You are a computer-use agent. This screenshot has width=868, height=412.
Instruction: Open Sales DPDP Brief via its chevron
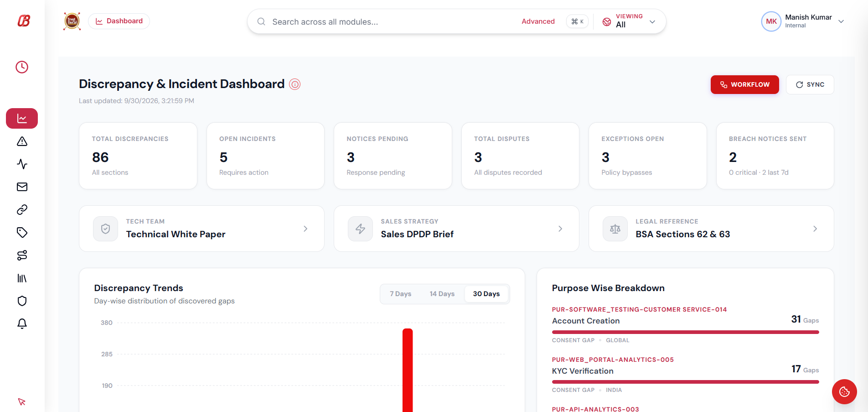pyautogui.click(x=560, y=229)
